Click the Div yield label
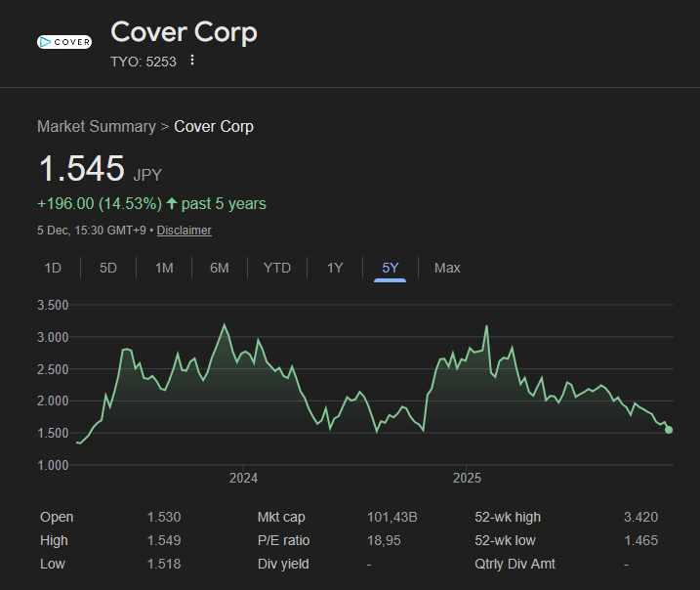Image resolution: width=700 pixels, height=590 pixels. point(283,564)
